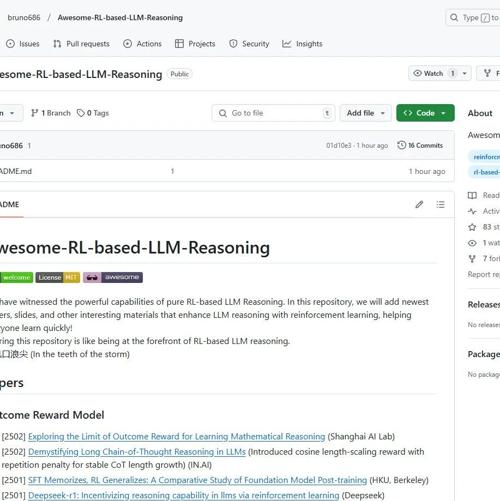Image resolution: width=500 pixels, height=501 pixels.
Task: Open 'Exploring the Limit of Outcome Reward' paper
Action: [x=176, y=436]
